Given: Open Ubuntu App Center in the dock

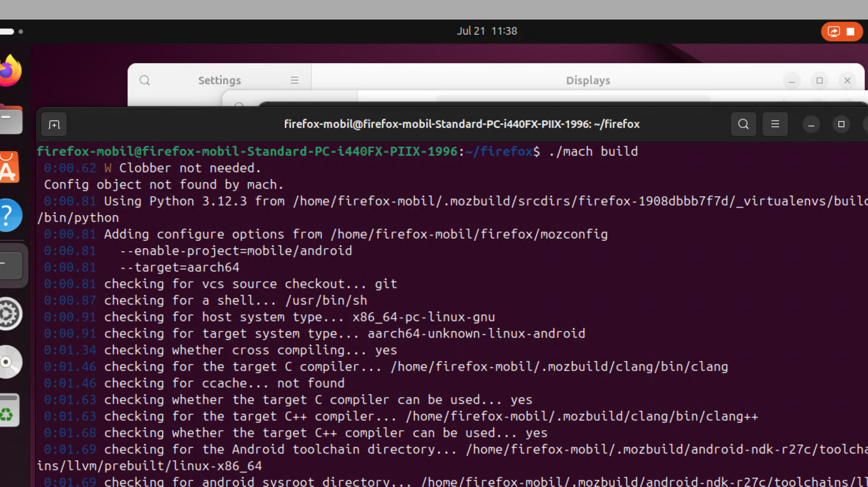Looking at the screenshot, I should pos(10,168).
